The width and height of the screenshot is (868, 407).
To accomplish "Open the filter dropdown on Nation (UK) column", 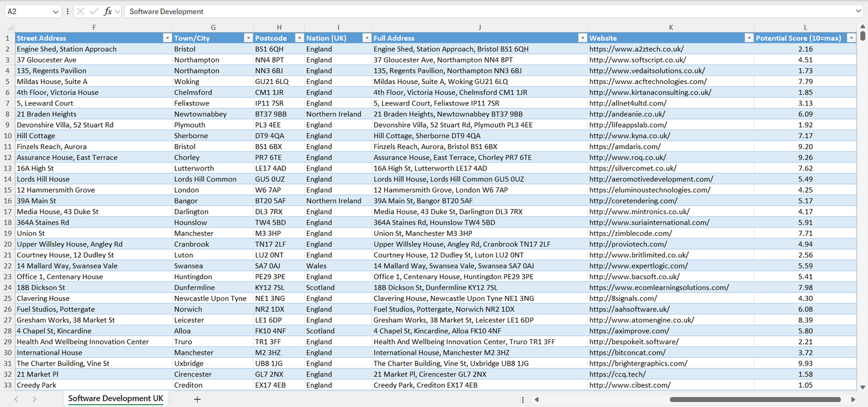I will pos(366,38).
